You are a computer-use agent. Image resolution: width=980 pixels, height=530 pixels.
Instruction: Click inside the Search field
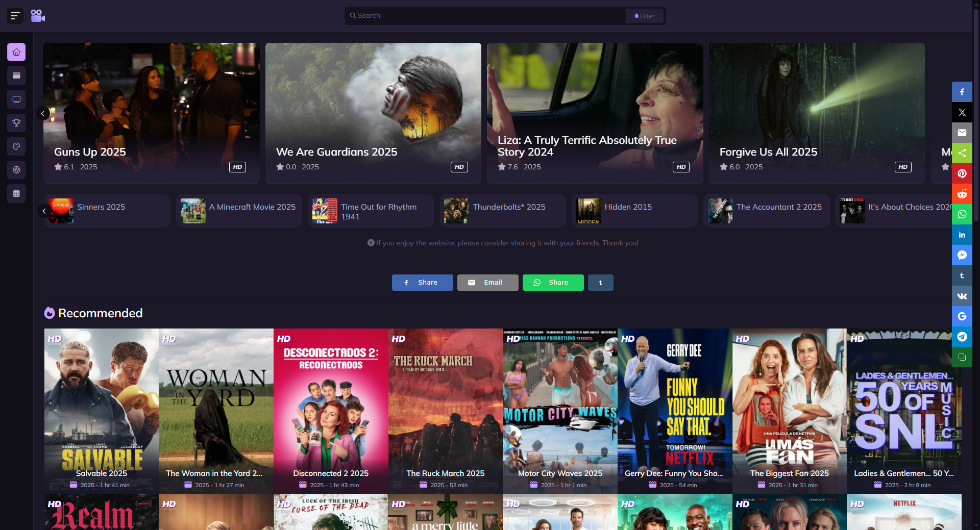485,15
